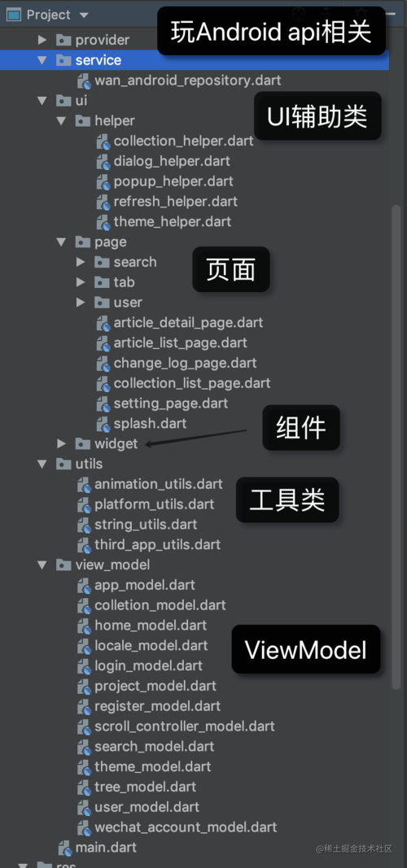Click dart icon of theme_helper.dart
This screenshot has height=868, width=407.
coord(103,222)
